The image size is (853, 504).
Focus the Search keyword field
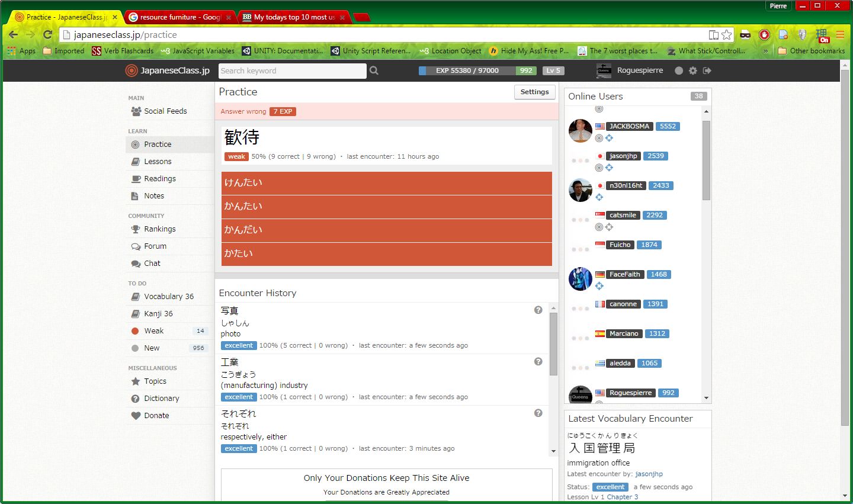292,70
